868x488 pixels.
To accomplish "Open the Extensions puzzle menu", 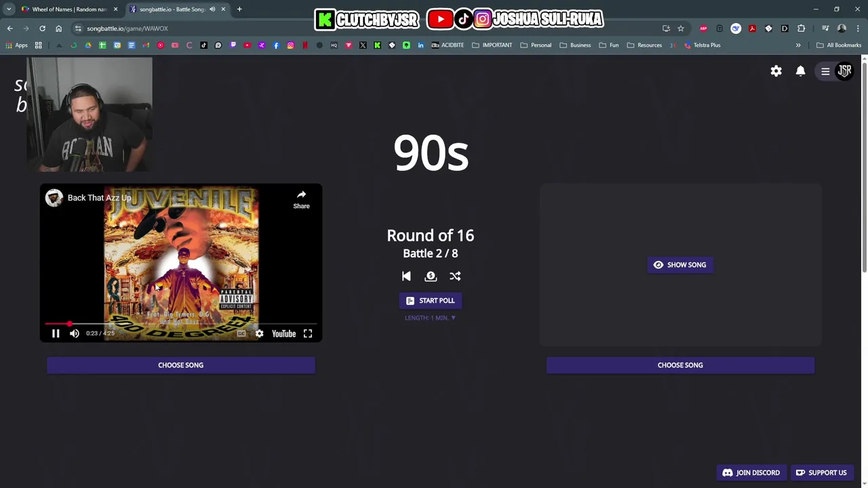I will click(801, 28).
